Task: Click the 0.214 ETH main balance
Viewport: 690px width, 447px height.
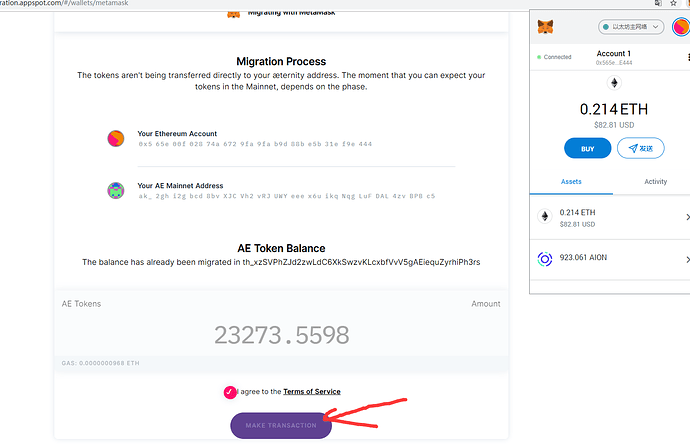Action: [x=614, y=109]
